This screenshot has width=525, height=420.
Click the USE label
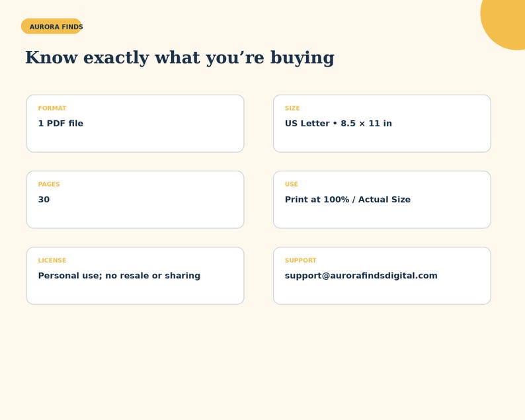[x=292, y=185]
